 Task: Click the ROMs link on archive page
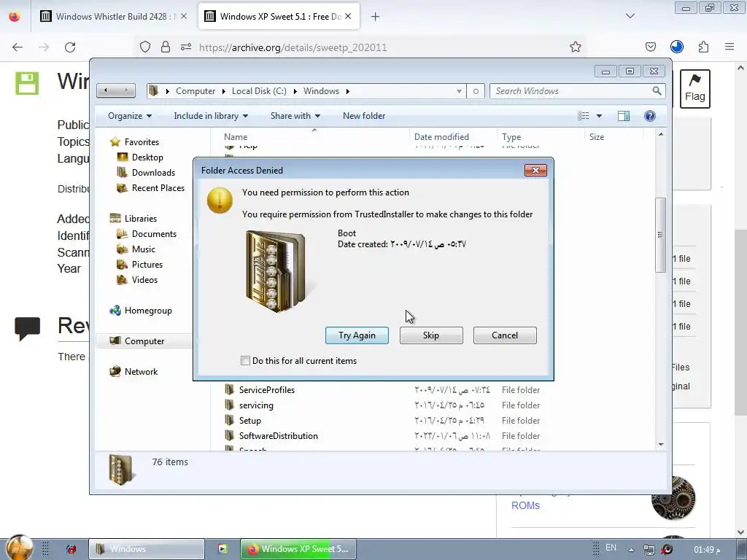[x=525, y=505]
